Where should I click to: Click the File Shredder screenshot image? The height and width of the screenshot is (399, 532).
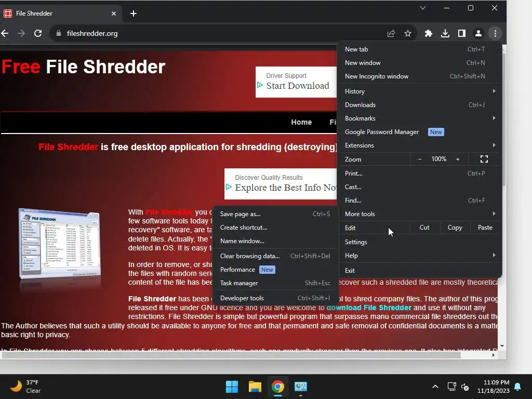[x=59, y=243]
